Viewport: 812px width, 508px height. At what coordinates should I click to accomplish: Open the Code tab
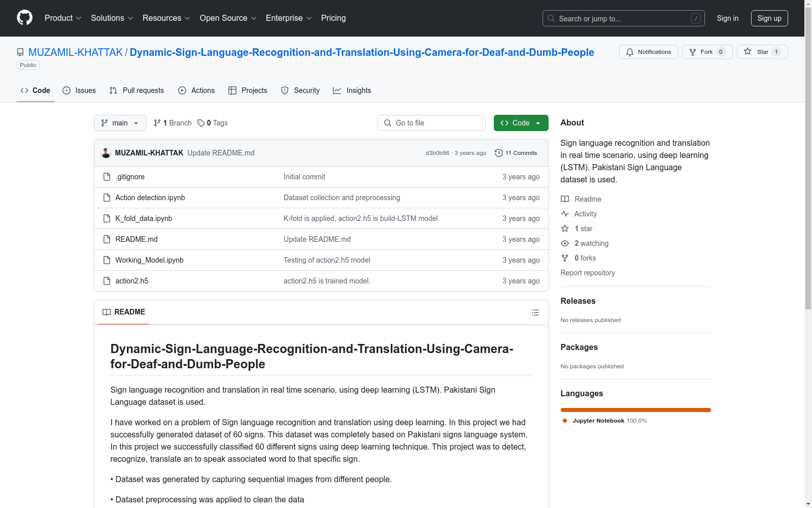coord(36,90)
